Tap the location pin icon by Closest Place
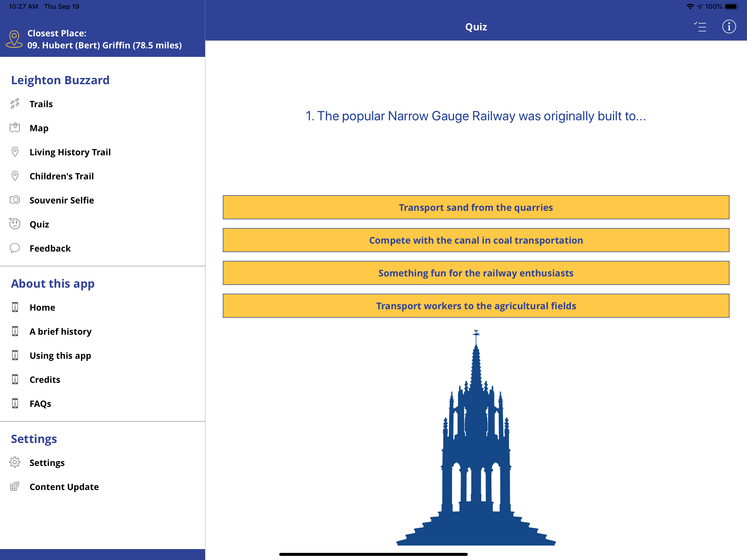 (x=14, y=39)
